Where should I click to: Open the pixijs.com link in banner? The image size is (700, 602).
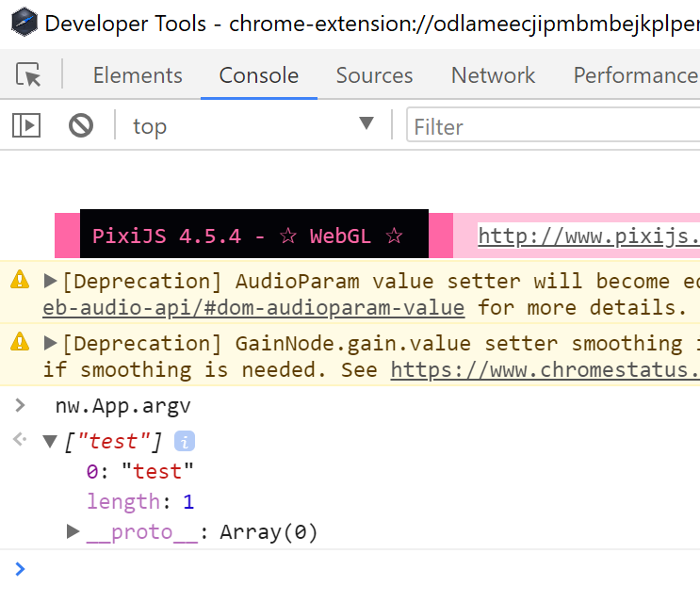589,236
